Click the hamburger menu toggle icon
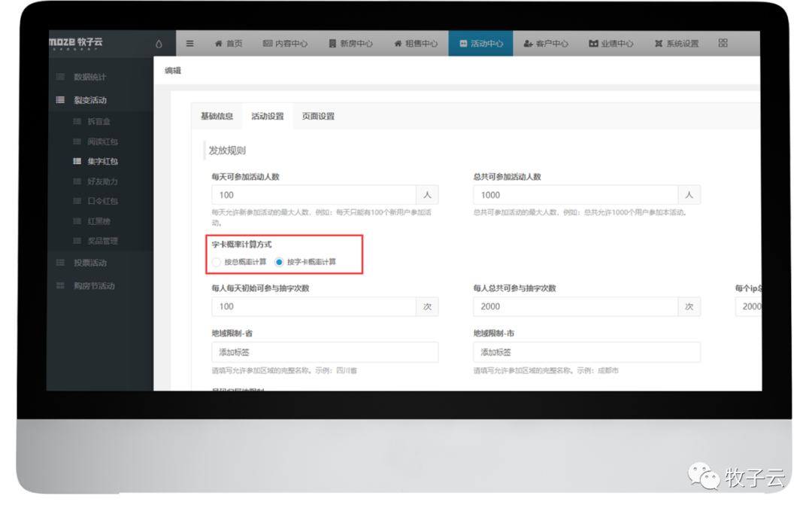The height and width of the screenshot is (514, 812). pyautogui.click(x=190, y=44)
